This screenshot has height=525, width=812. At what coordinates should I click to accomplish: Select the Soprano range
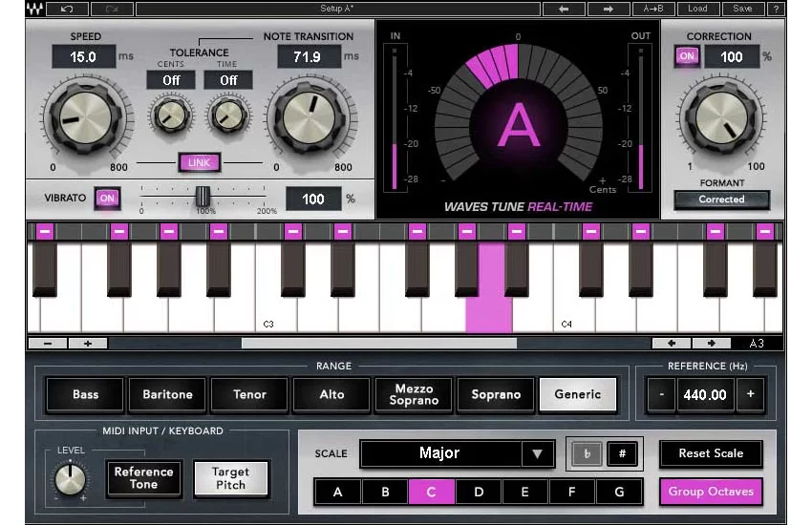click(496, 394)
